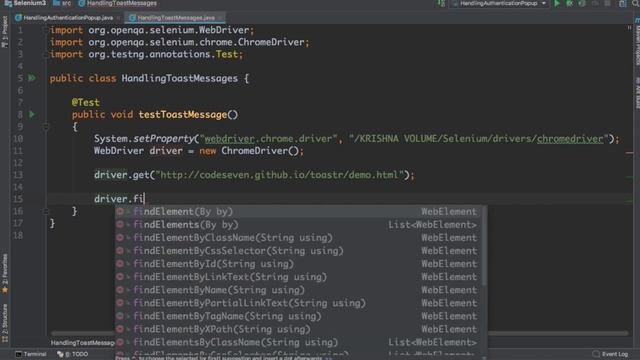
Task: Click the green Run button in toolbar
Action: (x=557, y=4)
